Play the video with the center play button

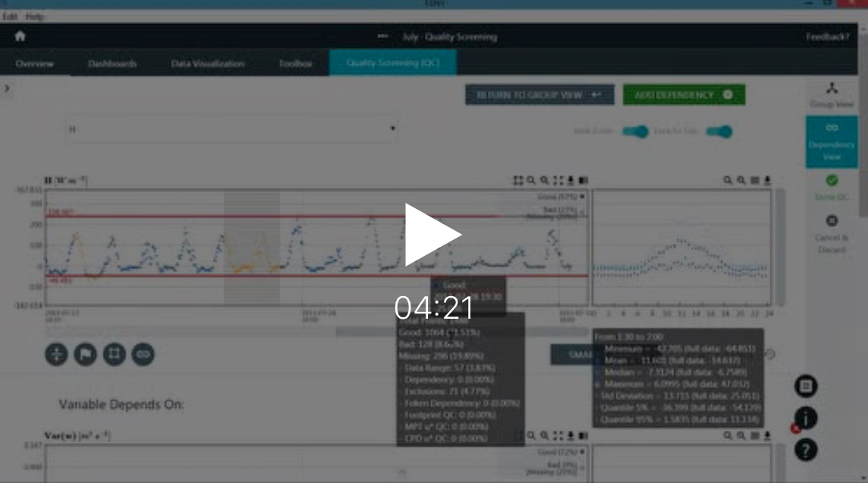(432, 235)
